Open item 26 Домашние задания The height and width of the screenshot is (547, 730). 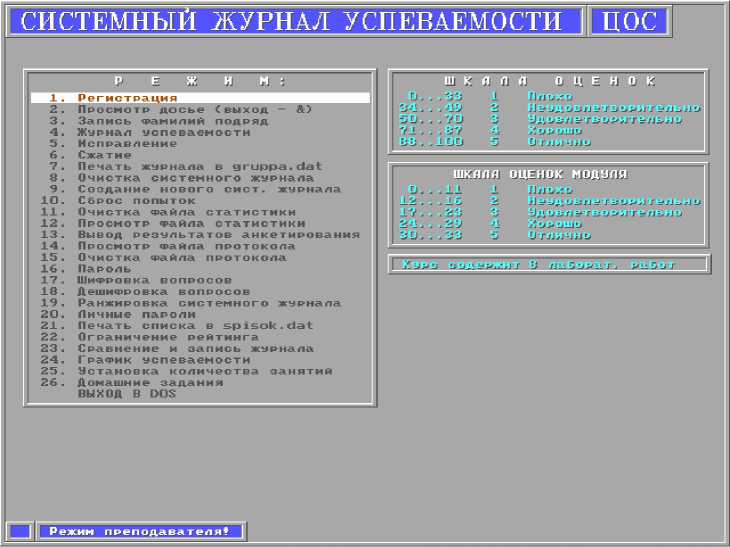click(x=132, y=383)
